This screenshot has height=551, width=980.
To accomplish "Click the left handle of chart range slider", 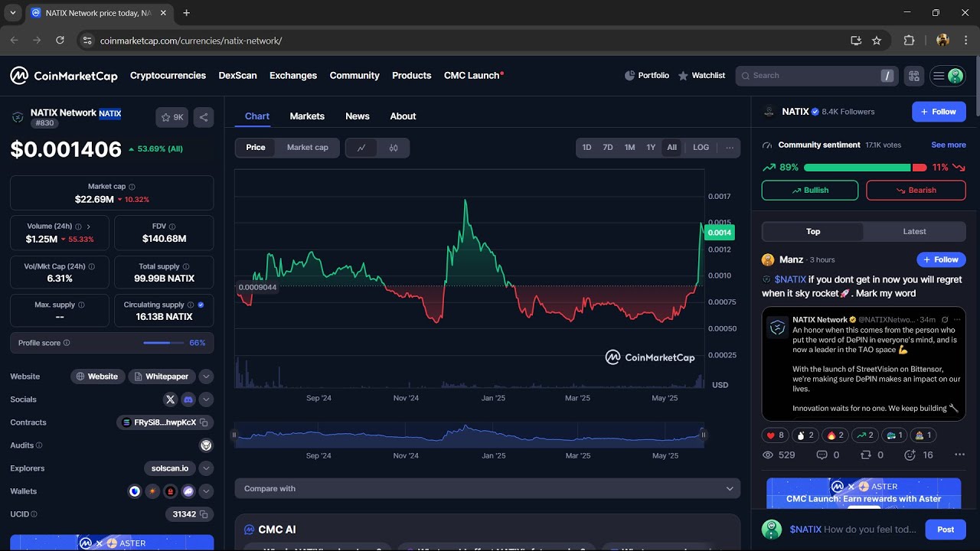I will 235,435.
